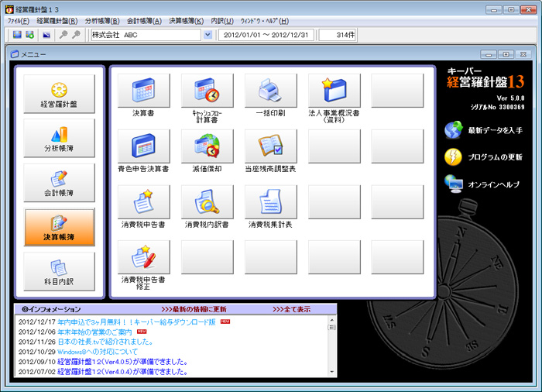The height and width of the screenshot is (392, 542).
Task: Select 決算帳簿 in the left sidebar
Action: 59,227
